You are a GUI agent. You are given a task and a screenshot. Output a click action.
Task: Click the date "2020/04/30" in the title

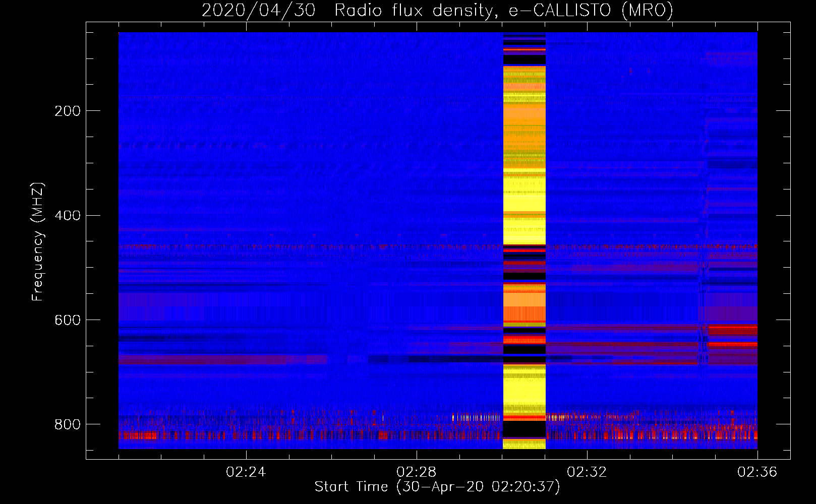click(x=258, y=10)
